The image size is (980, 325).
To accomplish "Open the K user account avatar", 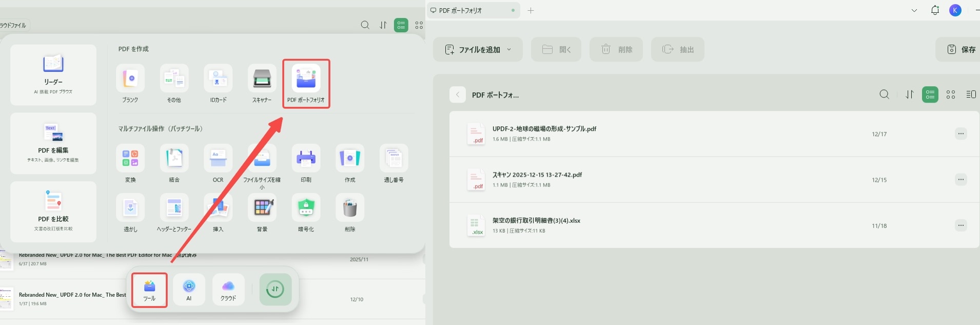I will pyautogui.click(x=955, y=10).
